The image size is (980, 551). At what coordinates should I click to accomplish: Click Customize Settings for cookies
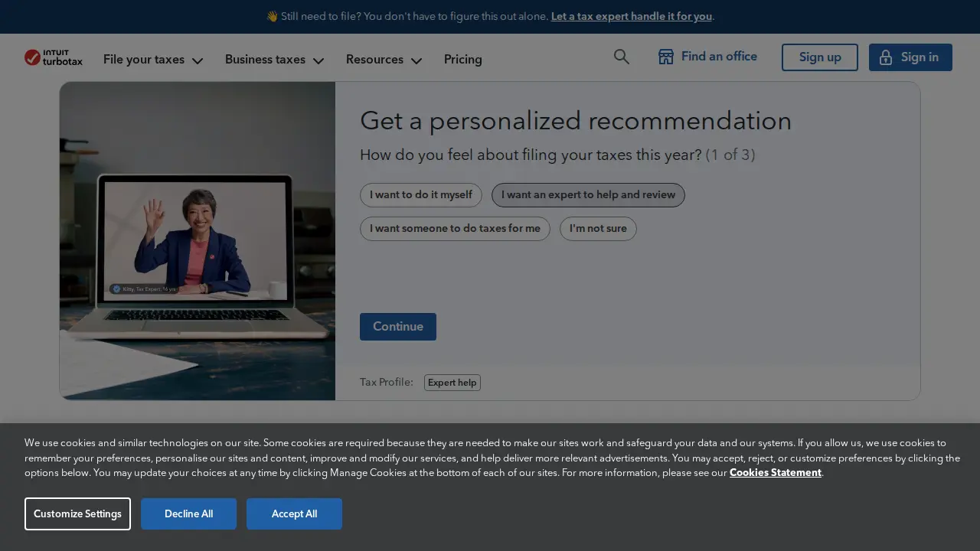click(x=77, y=514)
